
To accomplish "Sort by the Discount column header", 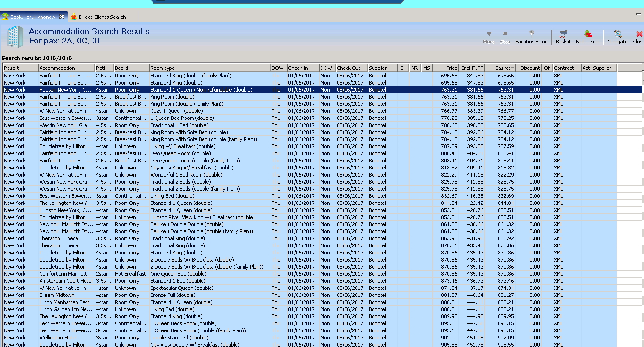I will click(x=529, y=68).
